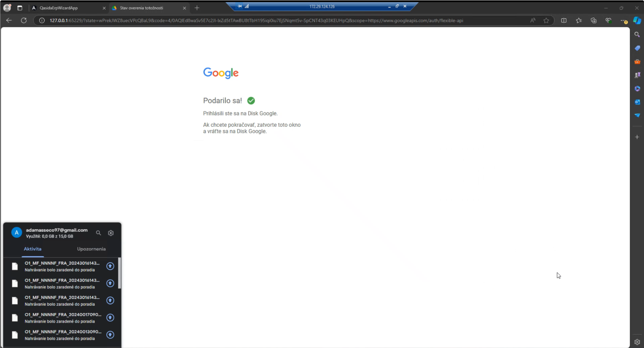
Task: Open Google Drive panel settings gear
Action: point(111,233)
